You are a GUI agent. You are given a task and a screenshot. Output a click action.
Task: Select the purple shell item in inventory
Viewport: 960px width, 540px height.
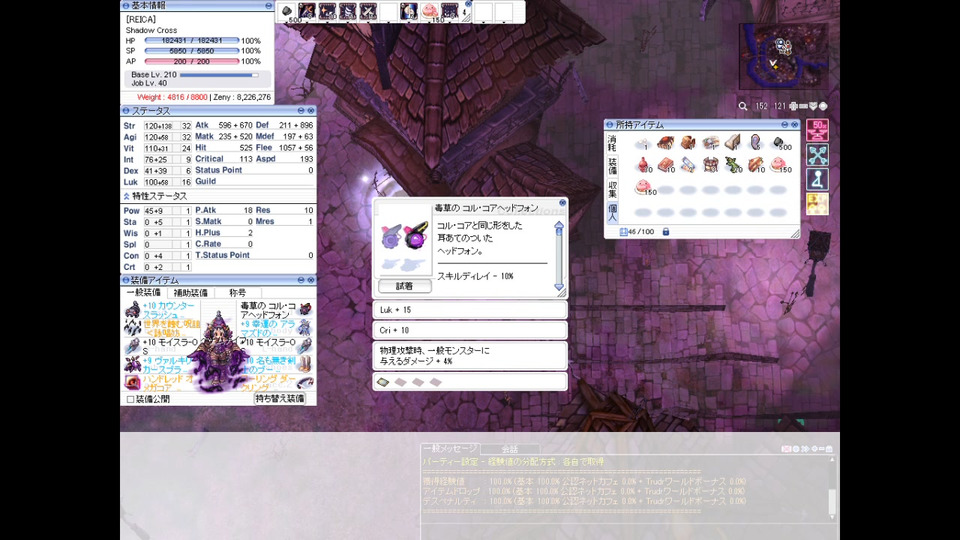(x=756, y=143)
